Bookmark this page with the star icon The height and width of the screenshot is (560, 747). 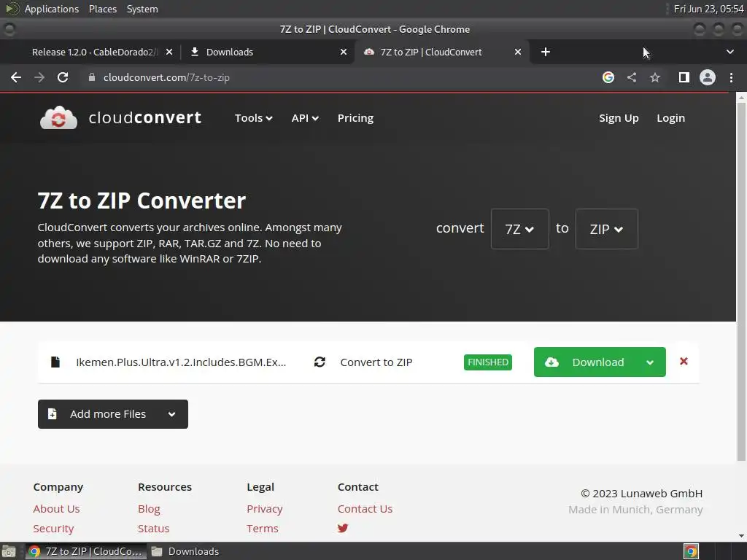(655, 77)
